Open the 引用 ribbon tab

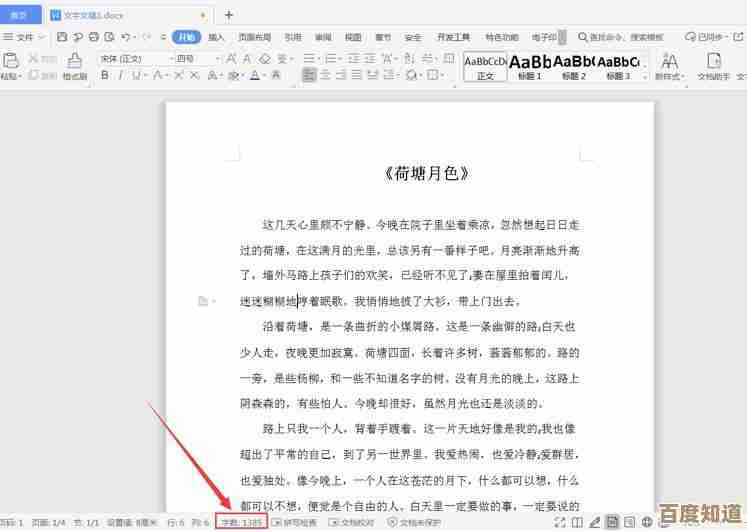[293, 37]
